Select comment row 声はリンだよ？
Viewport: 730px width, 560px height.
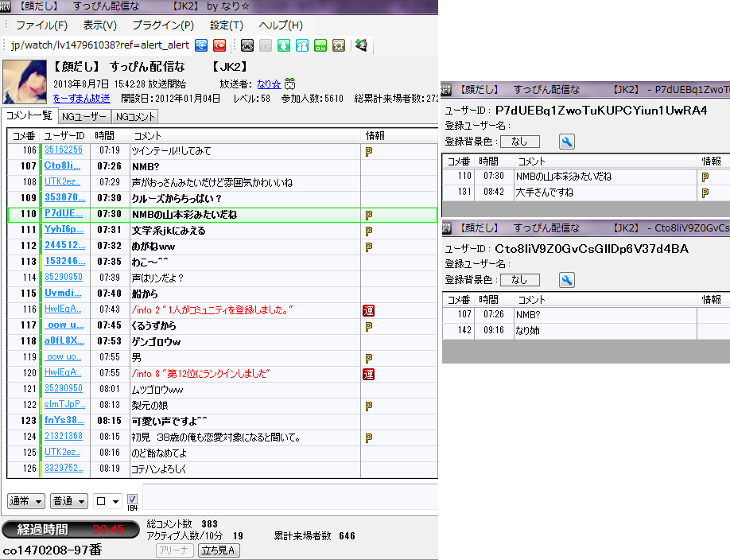click(222, 278)
